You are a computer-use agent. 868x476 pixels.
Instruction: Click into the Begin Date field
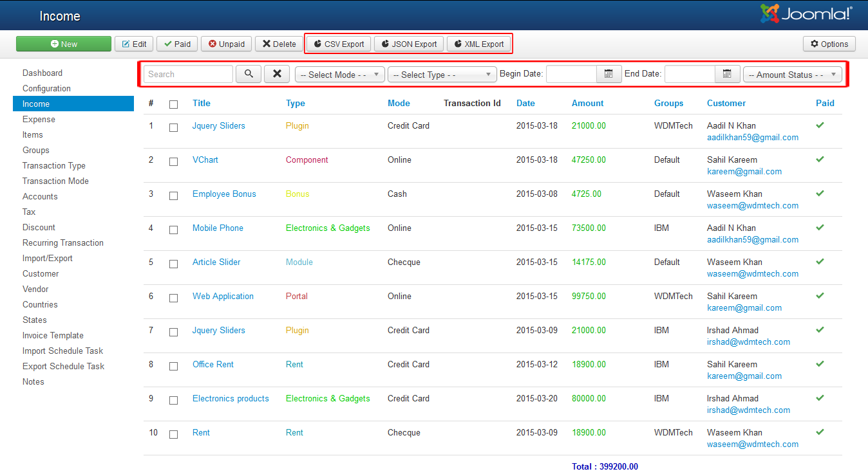(571, 74)
